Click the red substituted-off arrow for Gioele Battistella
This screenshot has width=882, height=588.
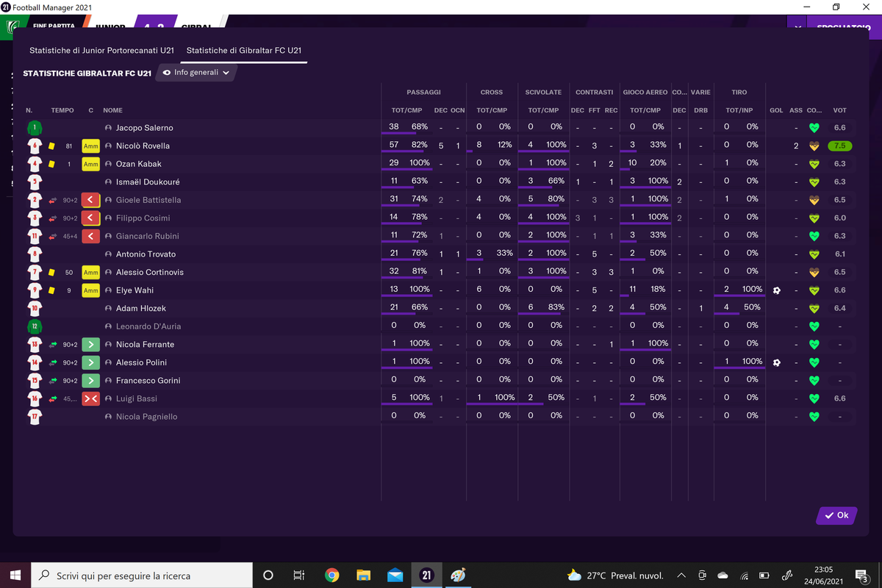click(x=90, y=200)
